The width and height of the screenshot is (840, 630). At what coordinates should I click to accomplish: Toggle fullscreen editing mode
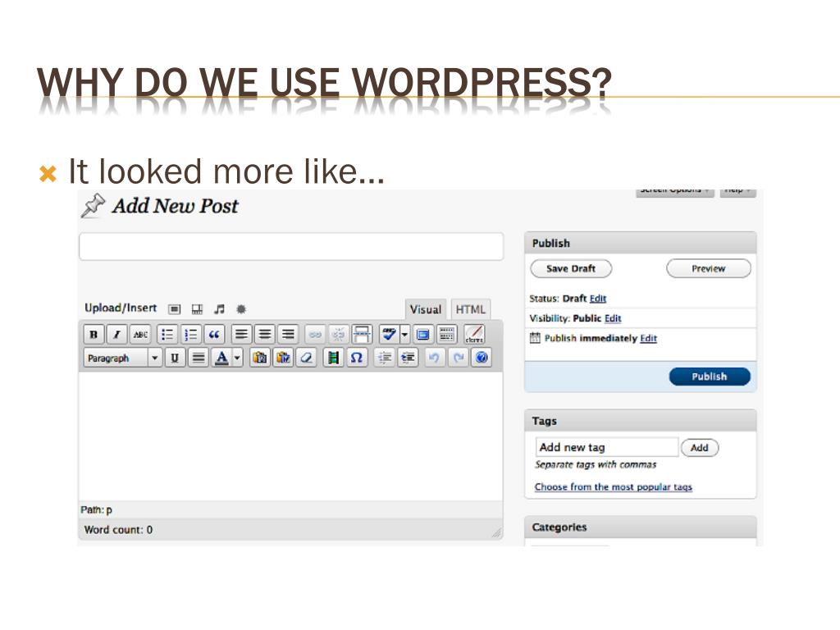422,335
